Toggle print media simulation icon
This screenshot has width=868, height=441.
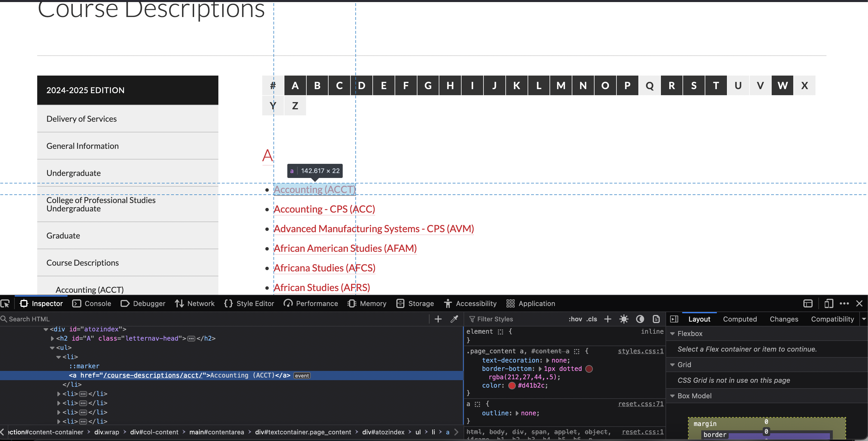click(x=656, y=319)
